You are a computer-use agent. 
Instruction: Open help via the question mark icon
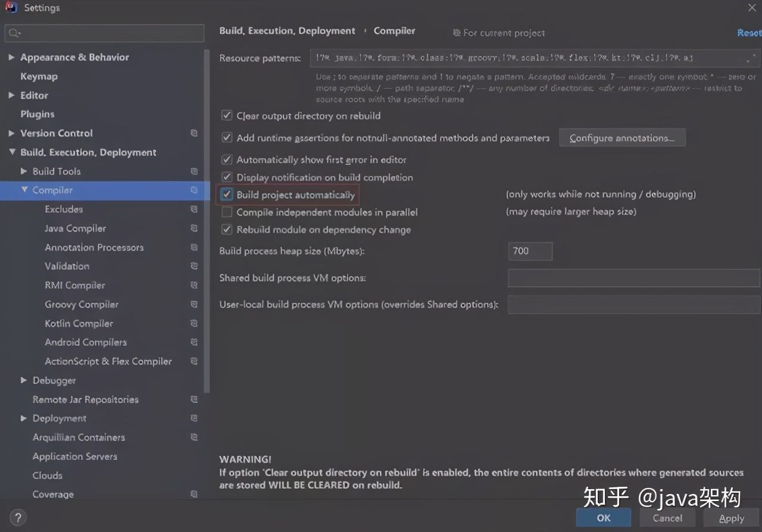pyautogui.click(x=18, y=517)
